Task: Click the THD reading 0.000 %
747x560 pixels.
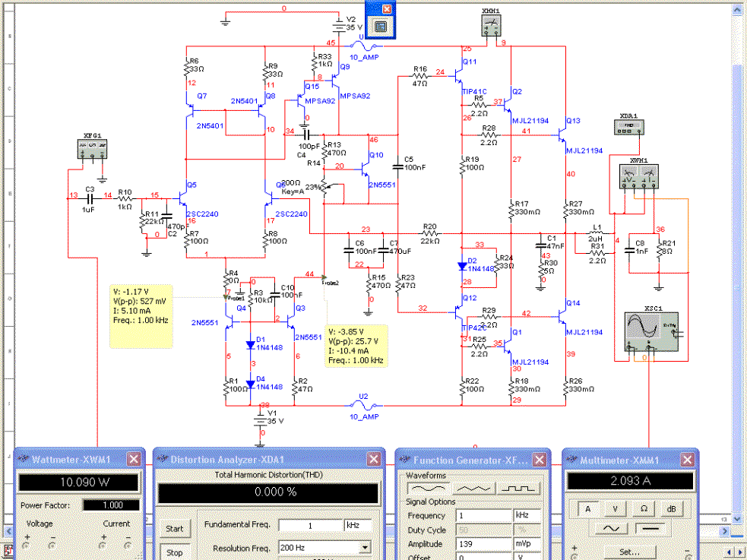Action: point(268,492)
